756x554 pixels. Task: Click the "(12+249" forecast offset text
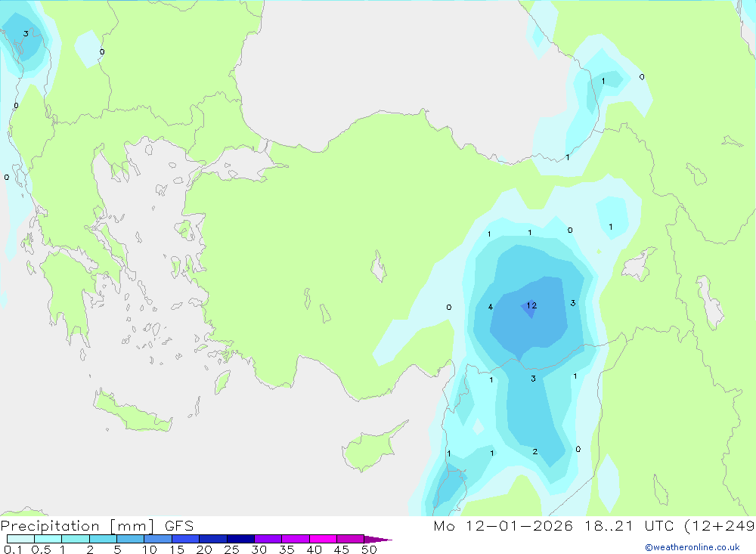coord(720,525)
